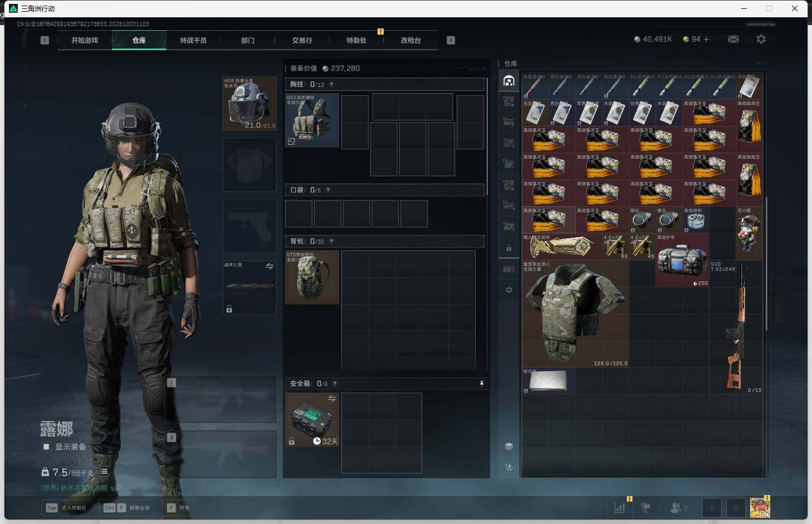Go to the 部门 tab

(248, 40)
